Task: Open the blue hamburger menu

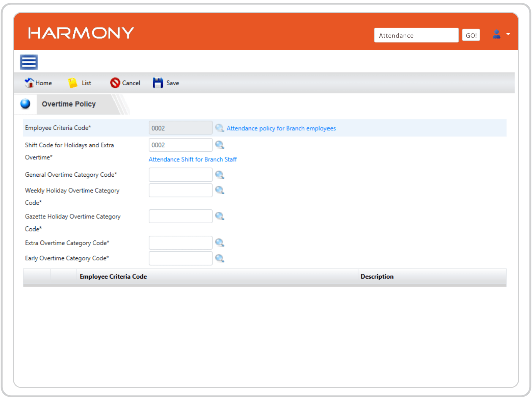Action: pos(29,62)
